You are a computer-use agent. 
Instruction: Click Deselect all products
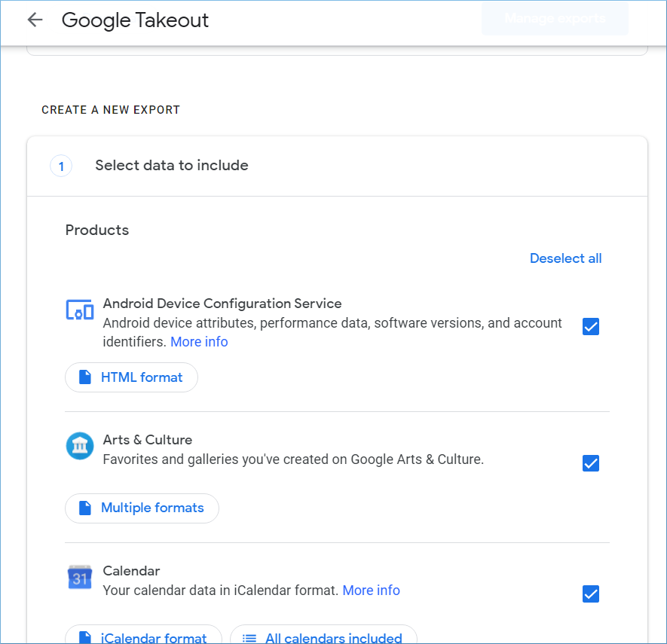(565, 258)
